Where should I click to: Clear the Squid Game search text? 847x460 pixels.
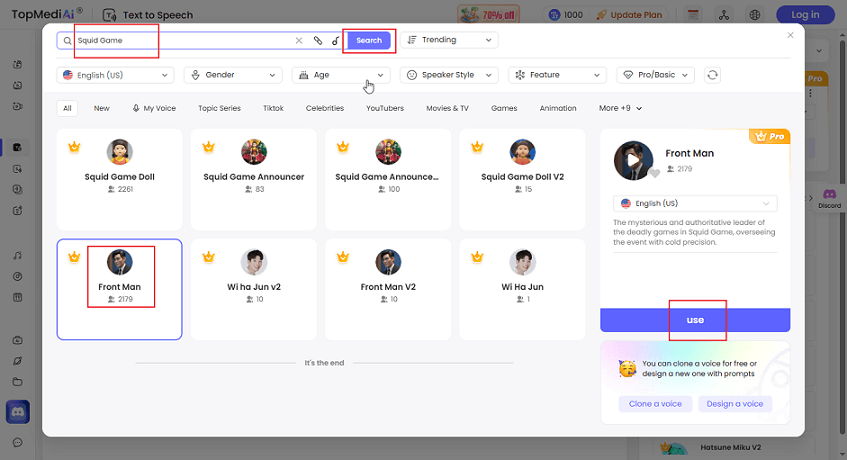click(x=299, y=40)
